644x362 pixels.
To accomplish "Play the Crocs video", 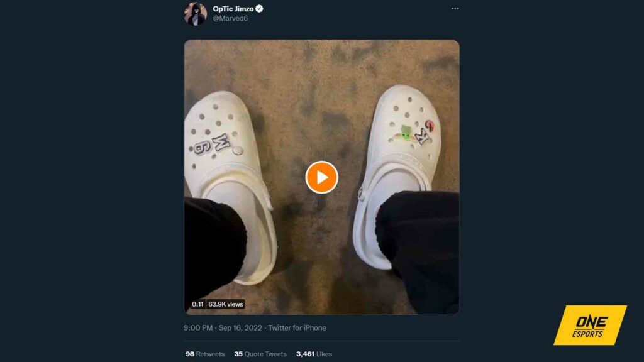I will coord(321,177).
